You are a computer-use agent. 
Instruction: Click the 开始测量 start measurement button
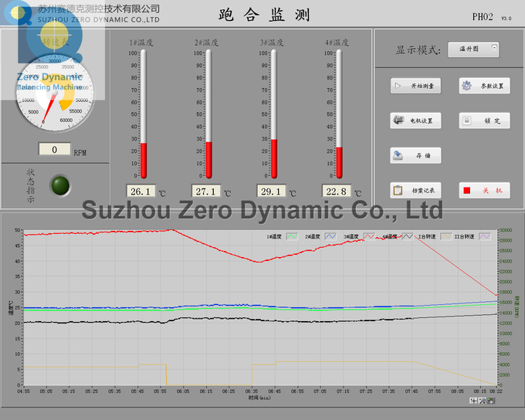pos(415,86)
